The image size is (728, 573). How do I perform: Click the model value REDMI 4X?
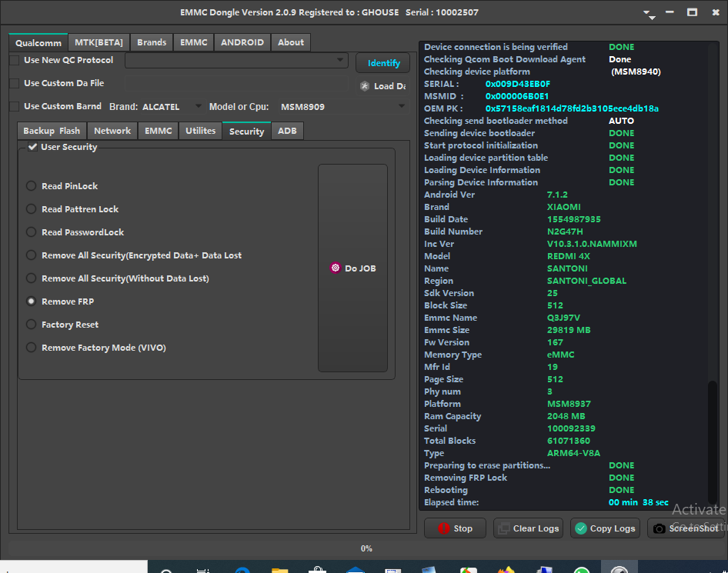tap(568, 256)
